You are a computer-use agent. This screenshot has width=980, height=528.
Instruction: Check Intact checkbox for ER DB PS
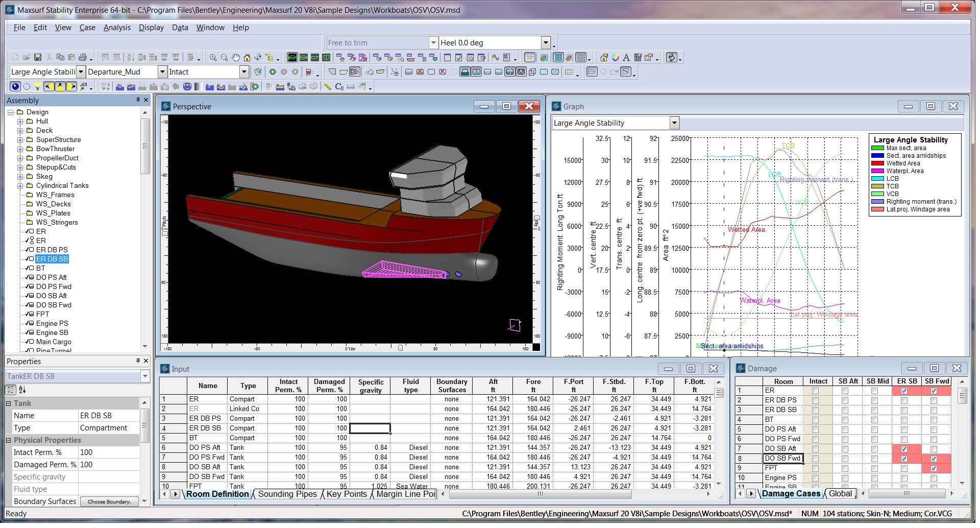pyautogui.click(x=815, y=401)
